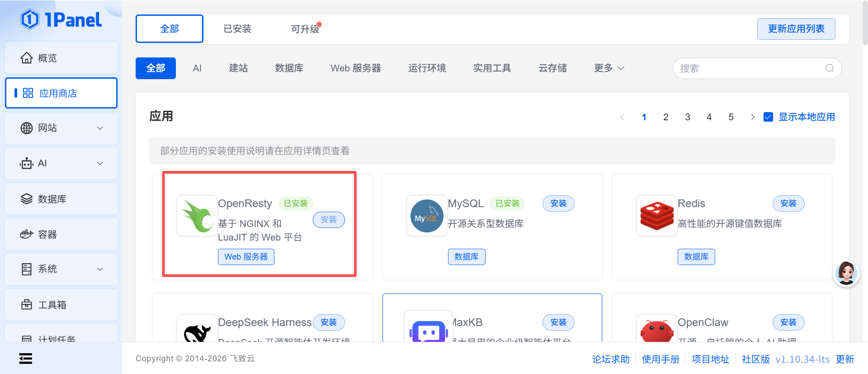Screen dimensions: 868x374
Task: Open the 工具箱 toolbox icon
Action: coord(27,304)
